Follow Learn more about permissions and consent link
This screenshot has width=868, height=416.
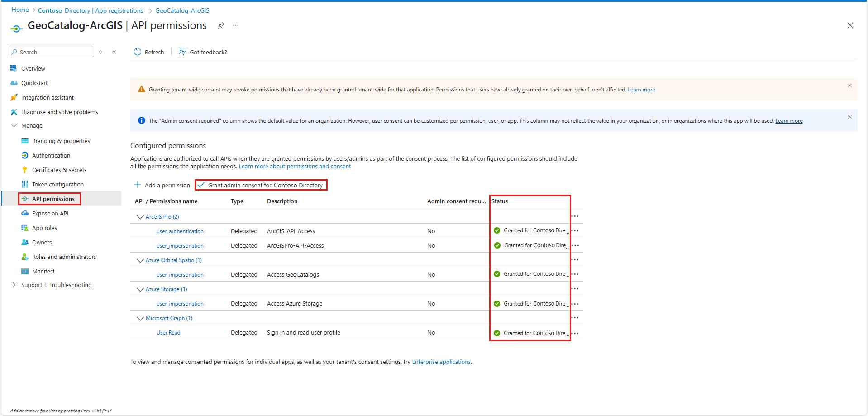point(295,166)
